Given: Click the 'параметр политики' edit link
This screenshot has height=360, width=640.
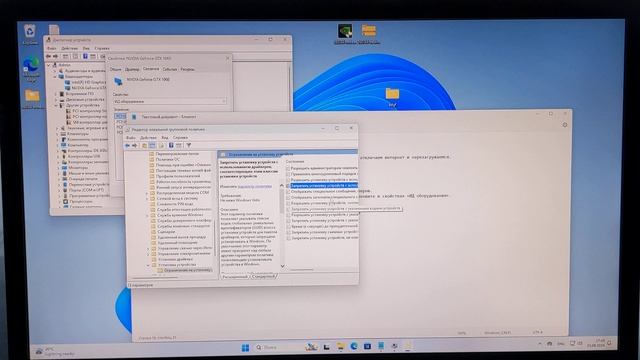Looking at the screenshot, I should [x=255, y=187].
